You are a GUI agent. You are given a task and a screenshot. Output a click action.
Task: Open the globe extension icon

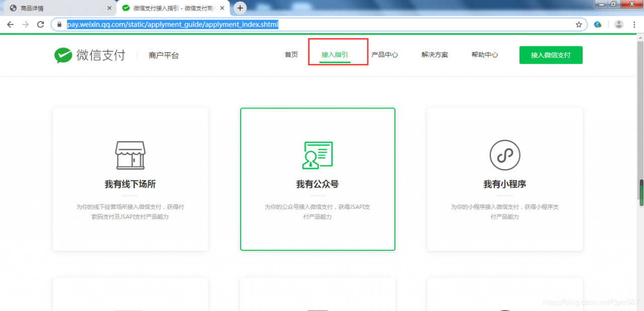(598, 24)
